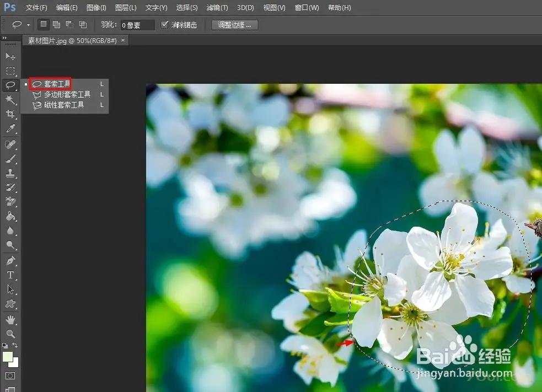The height and width of the screenshot is (392, 542).
Task: Select the History Brush tool
Action: pyautogui.click(x=10, y=187)
